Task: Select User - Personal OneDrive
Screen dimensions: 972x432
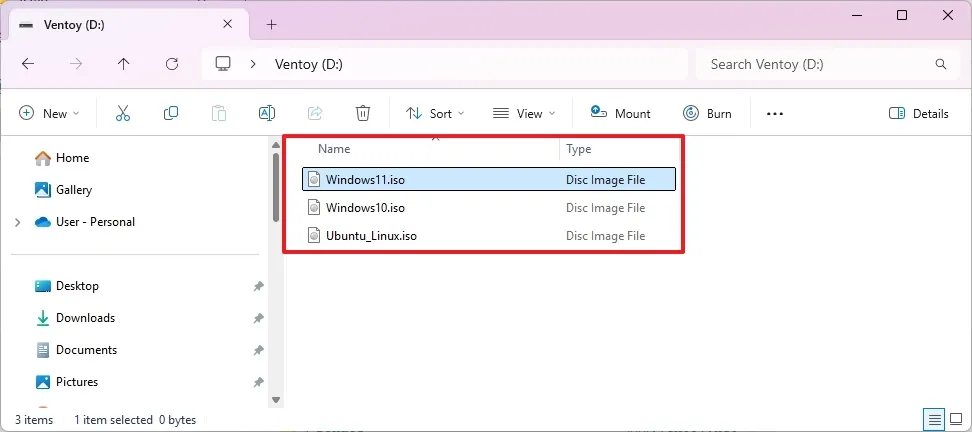Action: 85,222
